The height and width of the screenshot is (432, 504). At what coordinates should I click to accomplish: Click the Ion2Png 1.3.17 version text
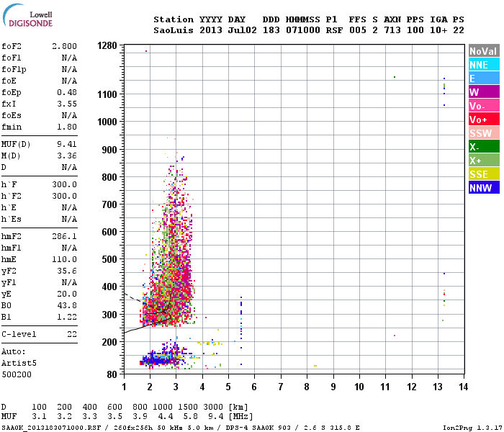pyautogui.click(x=472, y=428)
